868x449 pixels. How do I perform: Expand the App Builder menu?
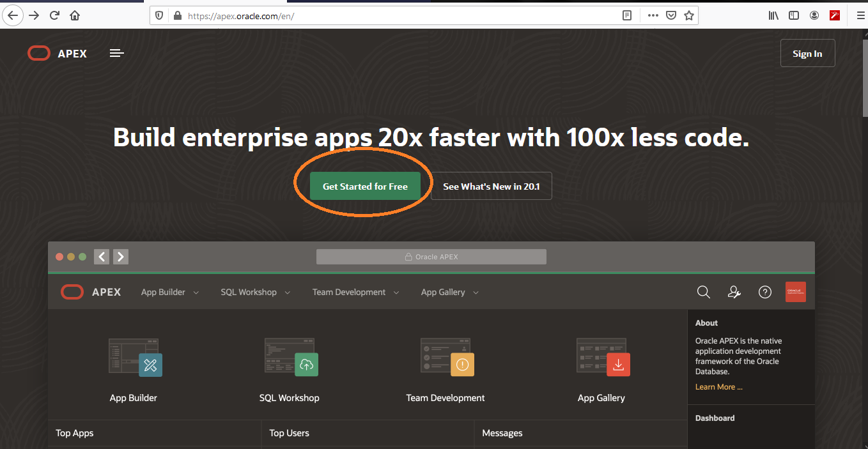pos(170,292)
